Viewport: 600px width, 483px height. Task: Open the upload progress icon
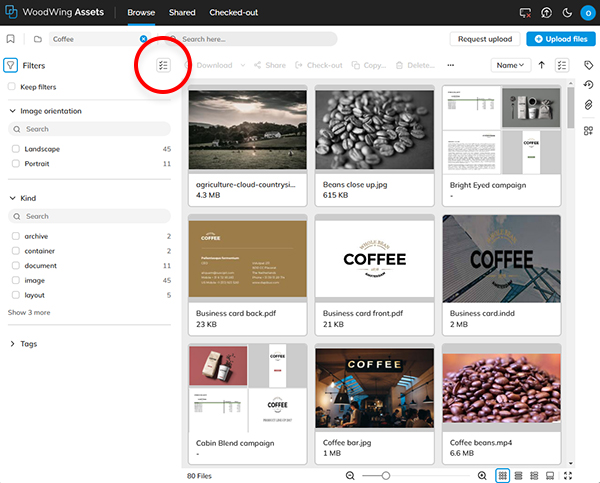pos(546,13)
